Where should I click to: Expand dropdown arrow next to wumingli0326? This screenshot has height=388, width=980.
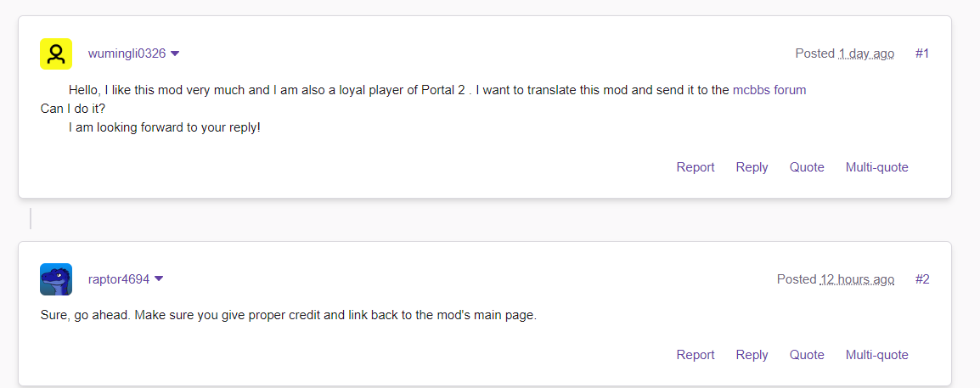[x=175, y=53]
